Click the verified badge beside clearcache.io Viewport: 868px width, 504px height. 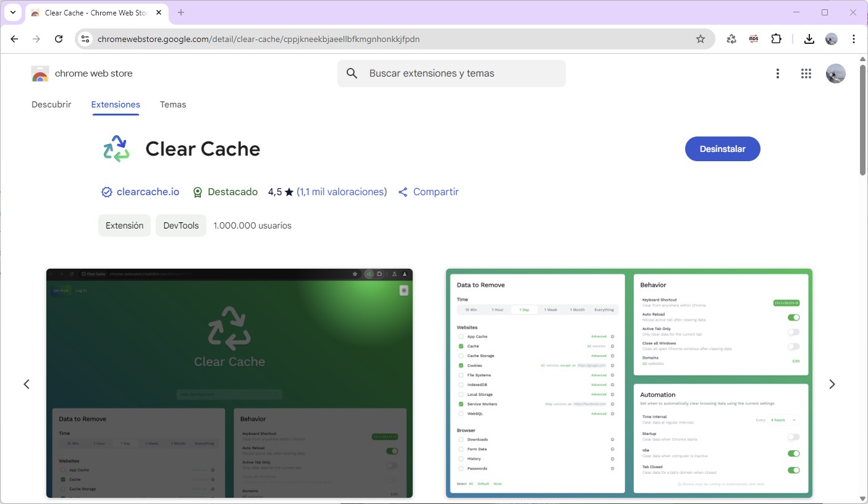[x=107, y=192]
